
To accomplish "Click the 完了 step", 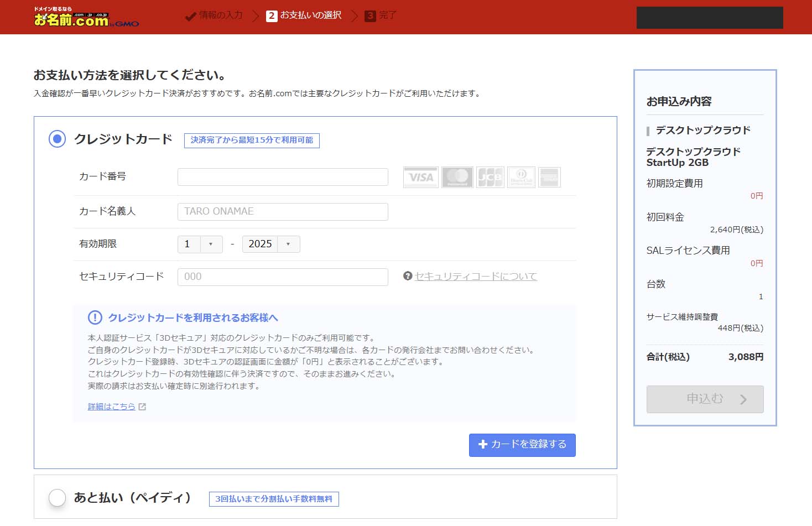I will click(388, 15).
